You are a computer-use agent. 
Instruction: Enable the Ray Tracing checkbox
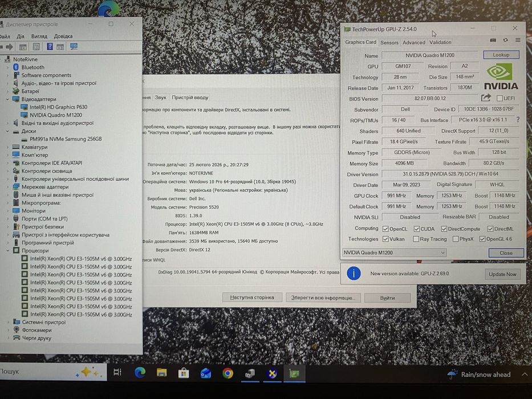[x=416, y=239]
